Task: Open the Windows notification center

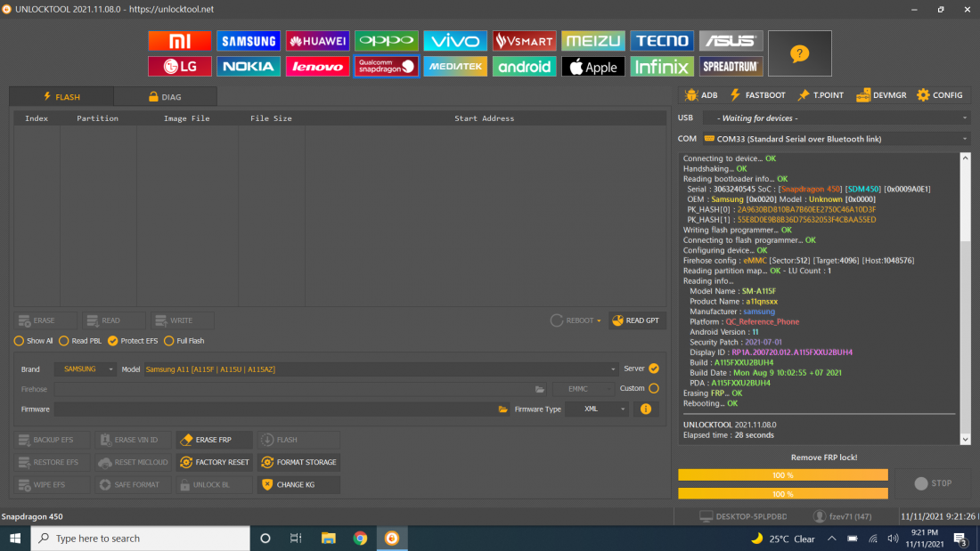Action: (960, 539)
